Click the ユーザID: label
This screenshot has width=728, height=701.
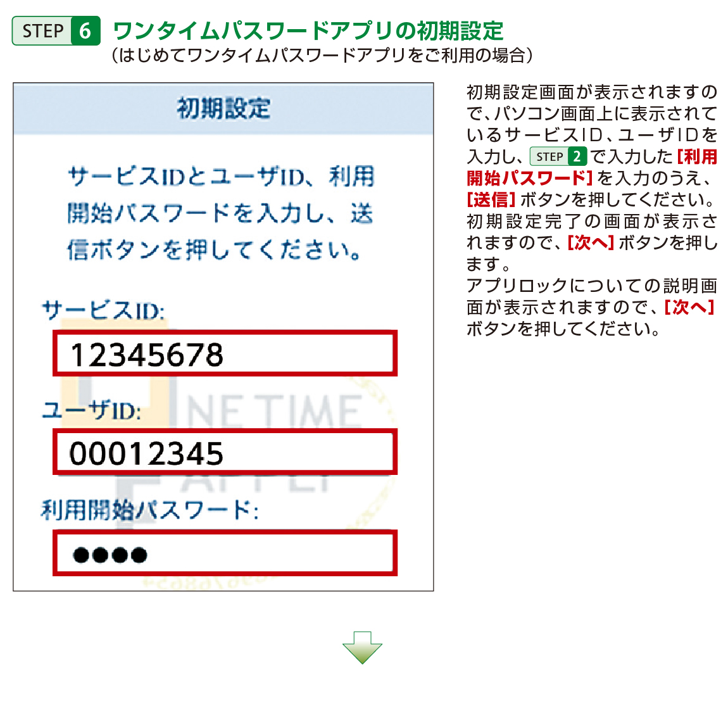[x=92, y=410]
